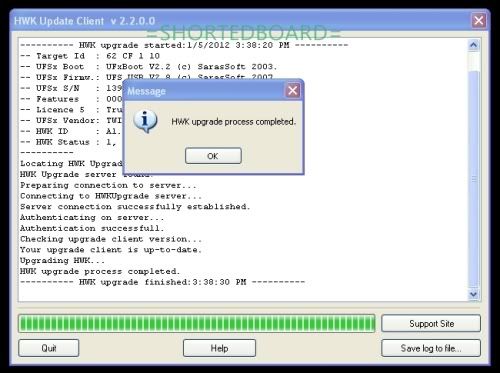Click log line 'Connecting to HWKUpgrade server...'
The width and height of the screenshot is (500, 373).
(x=111, y=196)
